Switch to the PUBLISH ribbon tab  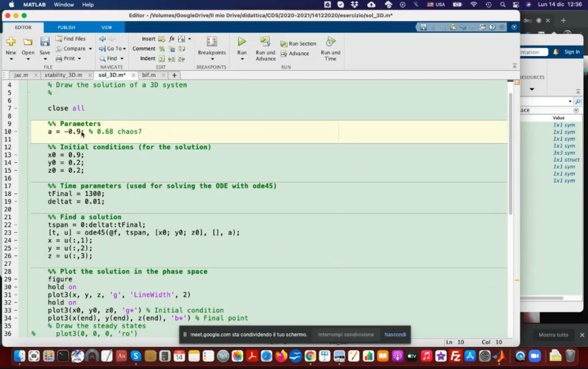pyautogui.click(x=66, y=27)
